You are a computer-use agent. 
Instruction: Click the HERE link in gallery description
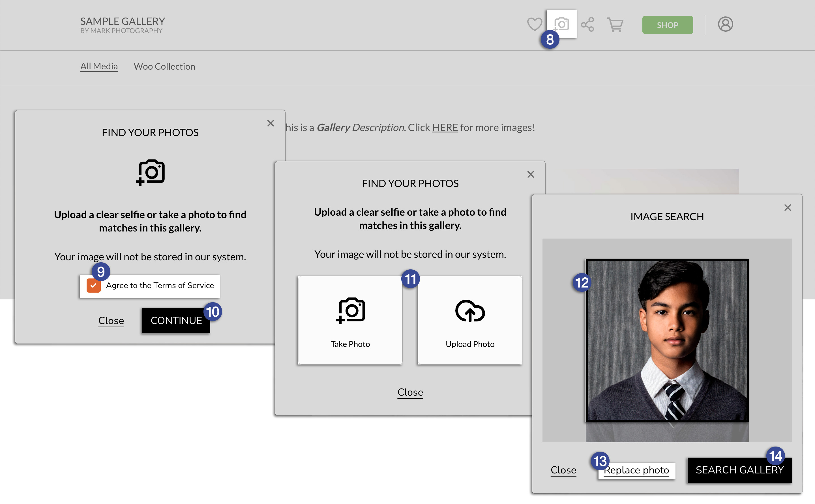coord(445,127)
